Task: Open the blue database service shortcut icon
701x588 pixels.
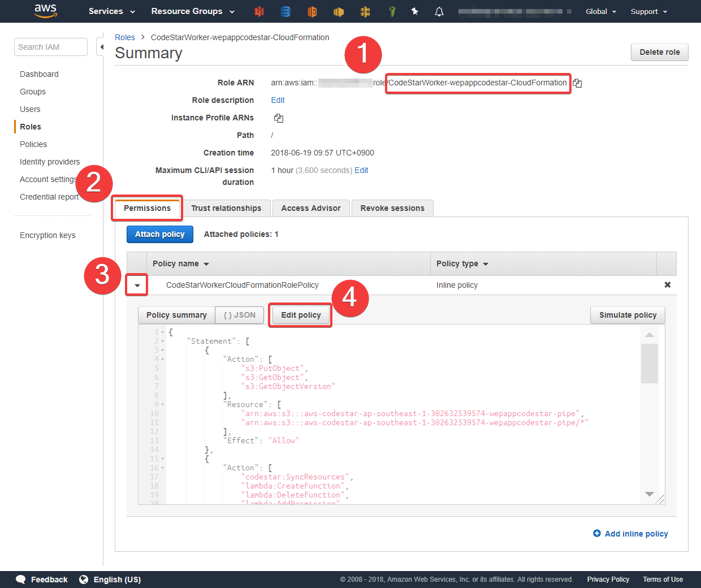Action: tap(285, 11)
